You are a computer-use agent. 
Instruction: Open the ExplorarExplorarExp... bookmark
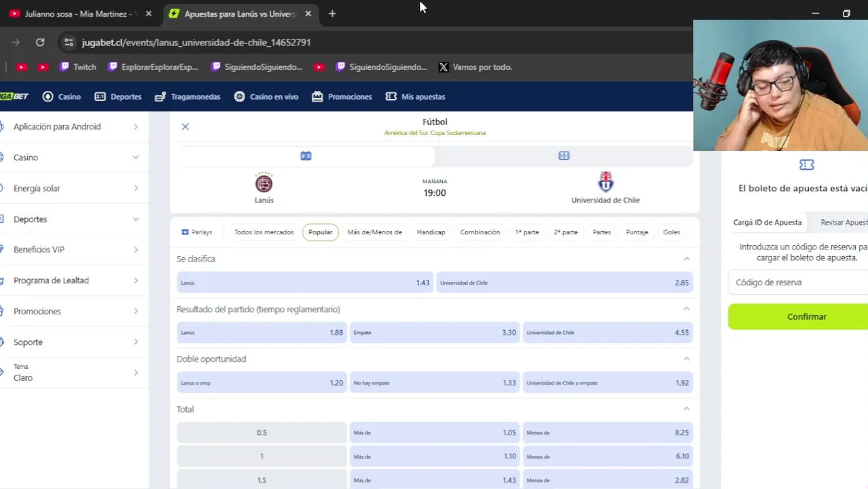153,67
